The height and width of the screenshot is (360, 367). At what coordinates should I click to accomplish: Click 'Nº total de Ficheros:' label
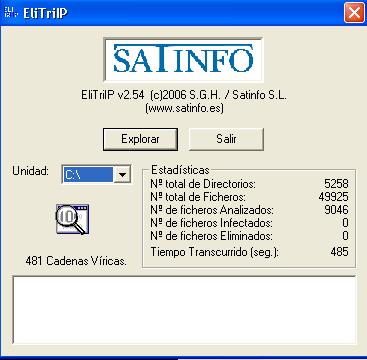point(198,197)
